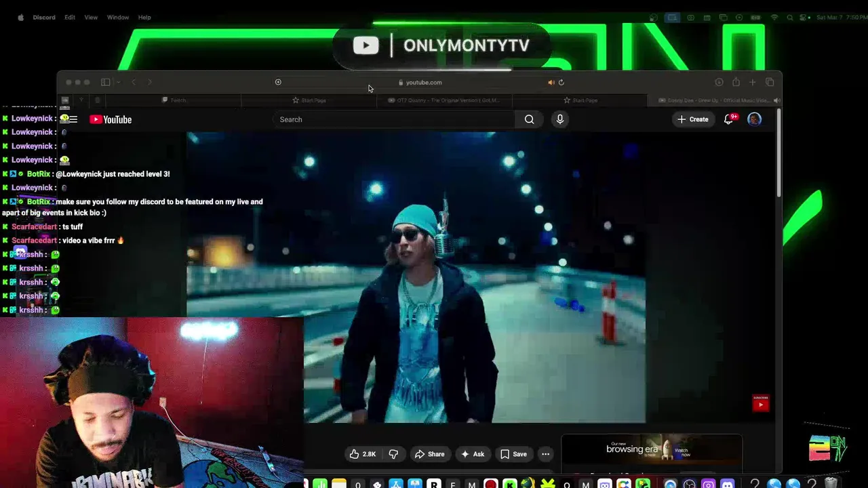
Task: Like the video showing 2.8K likes
Action: (363, 454)
